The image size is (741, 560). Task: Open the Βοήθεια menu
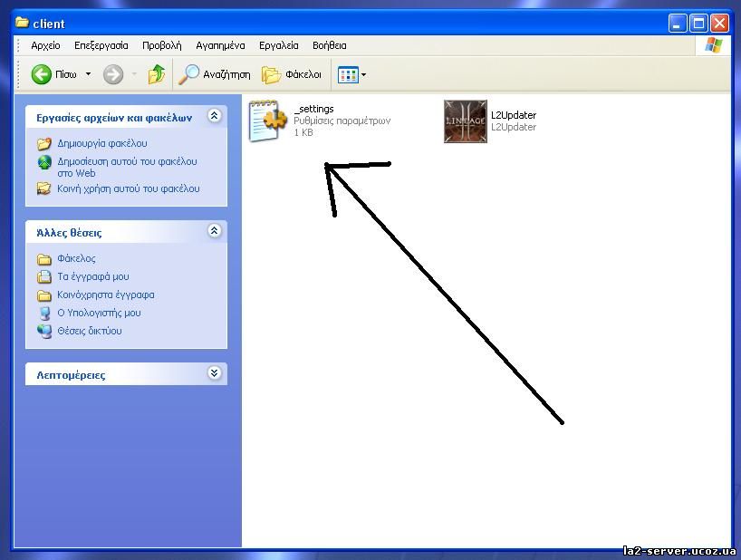click(x=330, y=45)
